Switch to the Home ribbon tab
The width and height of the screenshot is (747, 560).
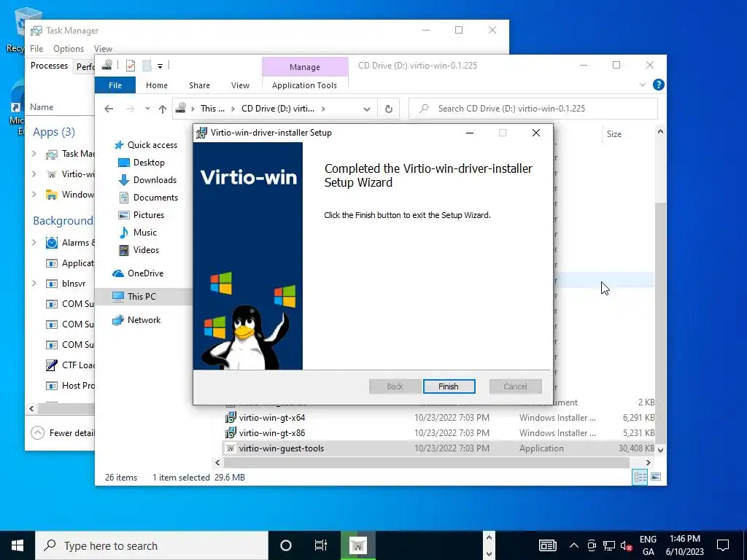pos(157,85)
